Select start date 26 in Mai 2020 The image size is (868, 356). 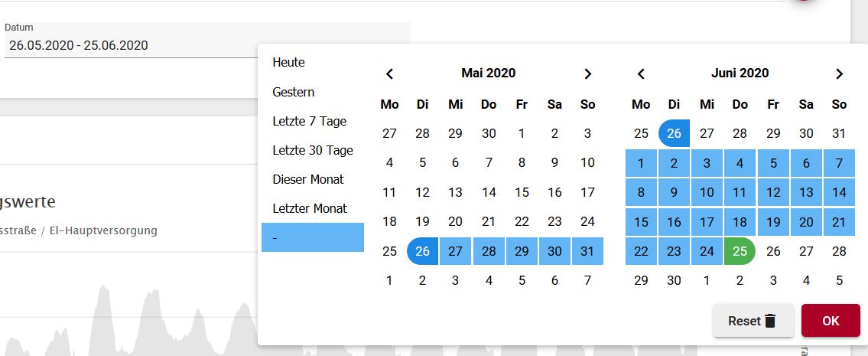[422, 251]
